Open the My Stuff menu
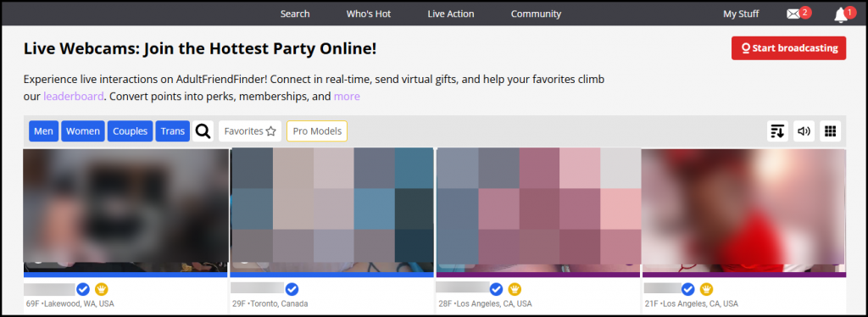 741,14
